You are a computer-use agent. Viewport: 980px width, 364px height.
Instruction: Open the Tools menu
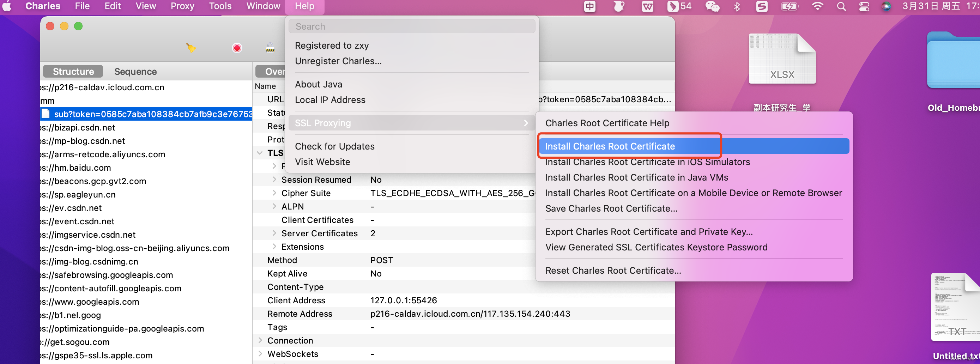(x=220, y=6)
